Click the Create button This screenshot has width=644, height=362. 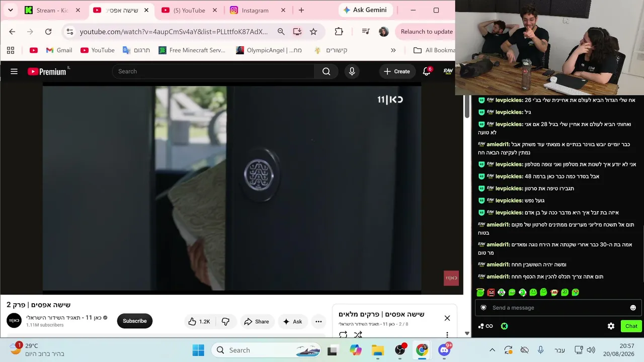(397, 71)
